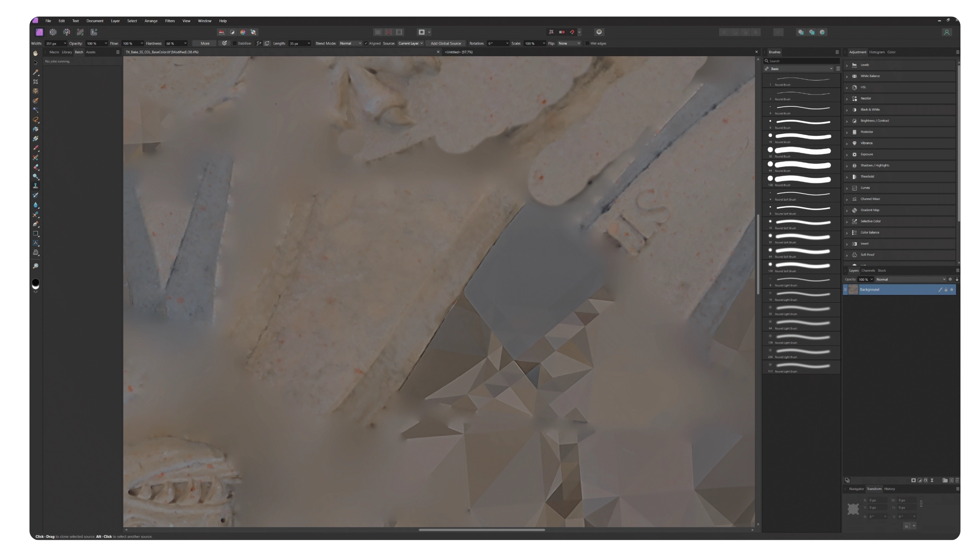Switch to the Channels tab
This screenshot has width=980, height=551.
pyautogui.click(x=868, y=271)
